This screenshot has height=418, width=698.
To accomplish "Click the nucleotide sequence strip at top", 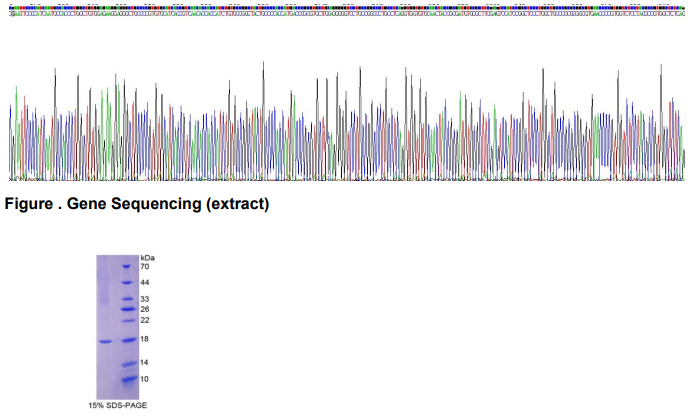I will coord(348,13).
